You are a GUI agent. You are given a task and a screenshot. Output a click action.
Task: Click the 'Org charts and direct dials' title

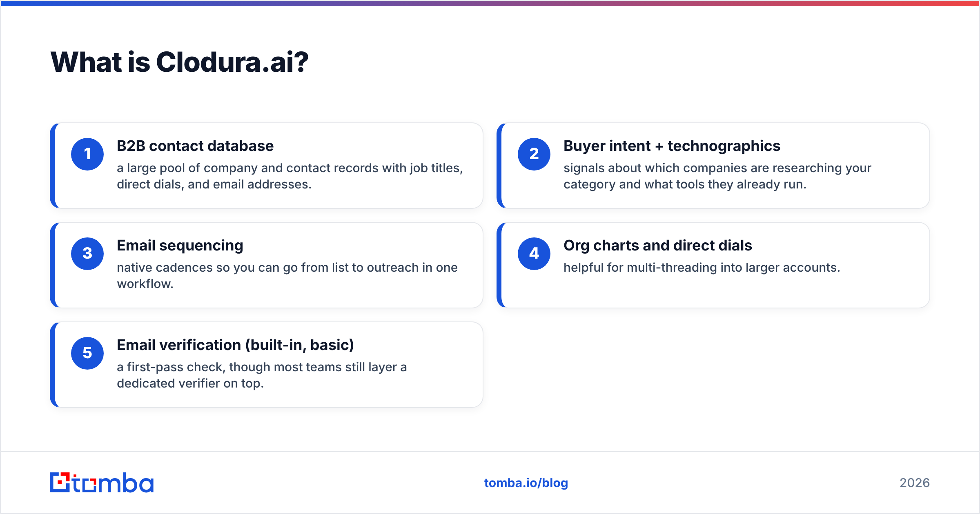[x=658, y=246]
